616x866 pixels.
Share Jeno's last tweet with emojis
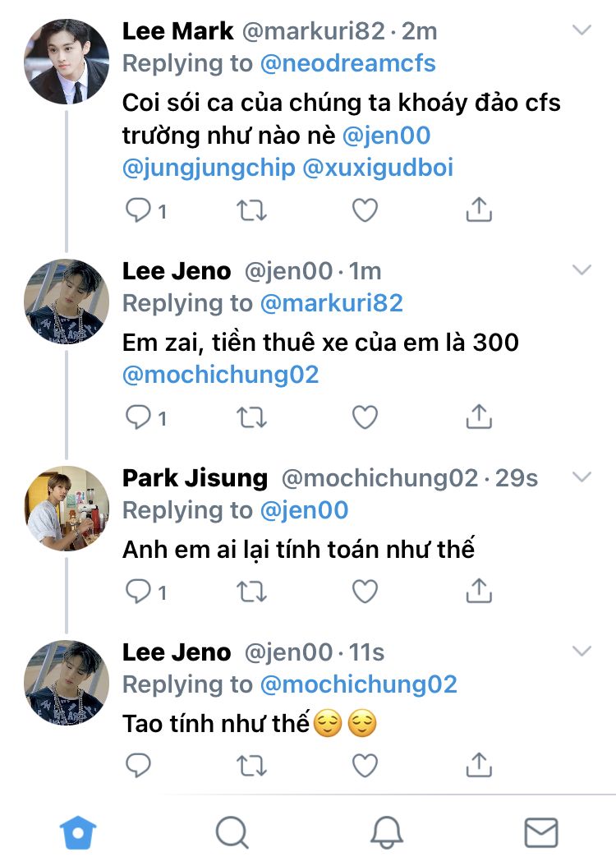[x=479, y=766]
